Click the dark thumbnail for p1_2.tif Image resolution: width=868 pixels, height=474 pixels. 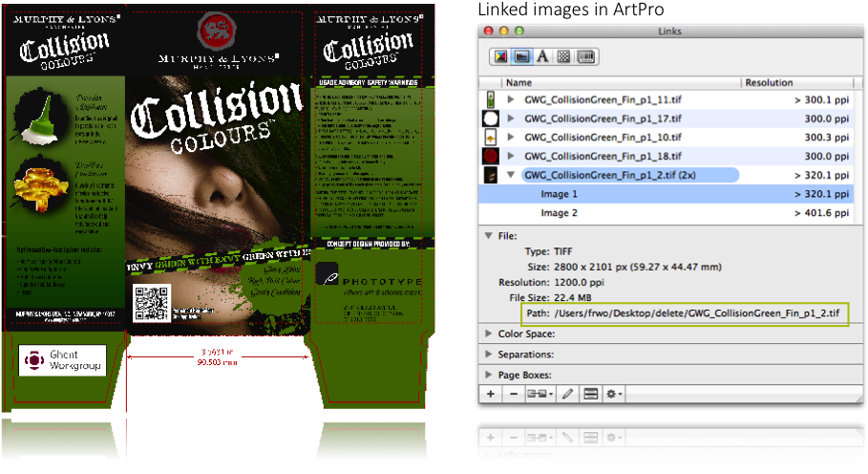(x=491, y=175)
